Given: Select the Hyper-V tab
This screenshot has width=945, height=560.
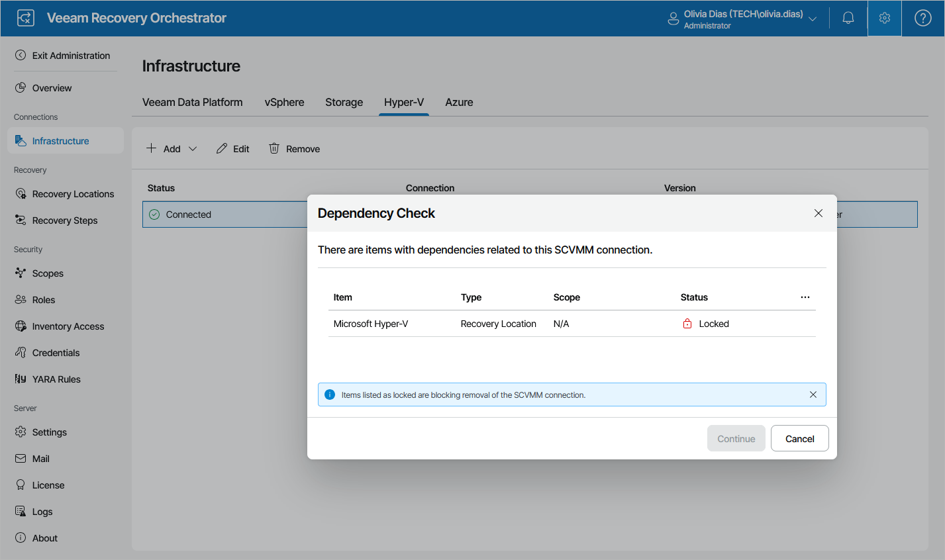Looking at the screenshot, I should point(404,103).
